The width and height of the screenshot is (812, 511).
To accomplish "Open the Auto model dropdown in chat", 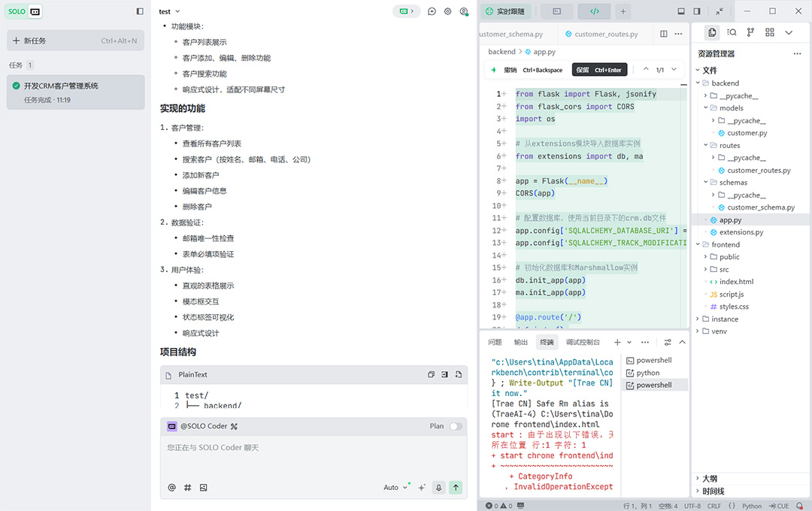I will (x=395, y=487).
